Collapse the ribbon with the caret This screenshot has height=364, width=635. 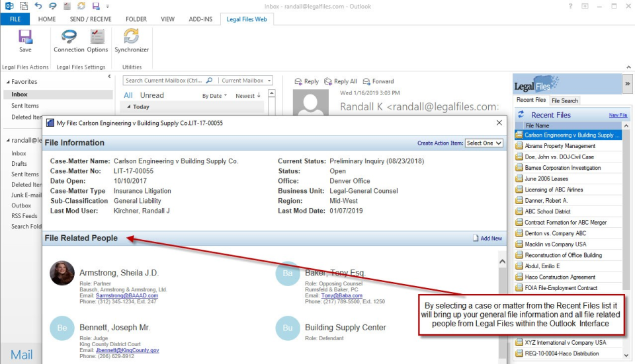tap(628, 67)
